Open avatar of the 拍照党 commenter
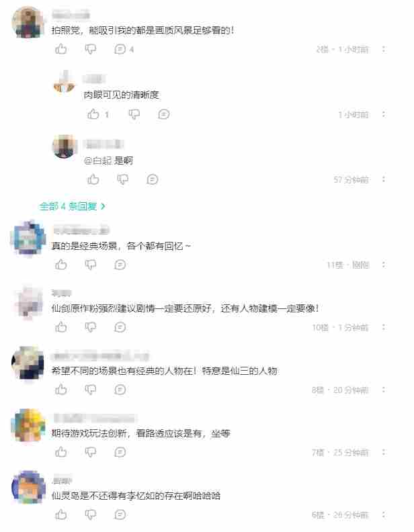This screenshot has width=414, height=532. click(28, 21)
